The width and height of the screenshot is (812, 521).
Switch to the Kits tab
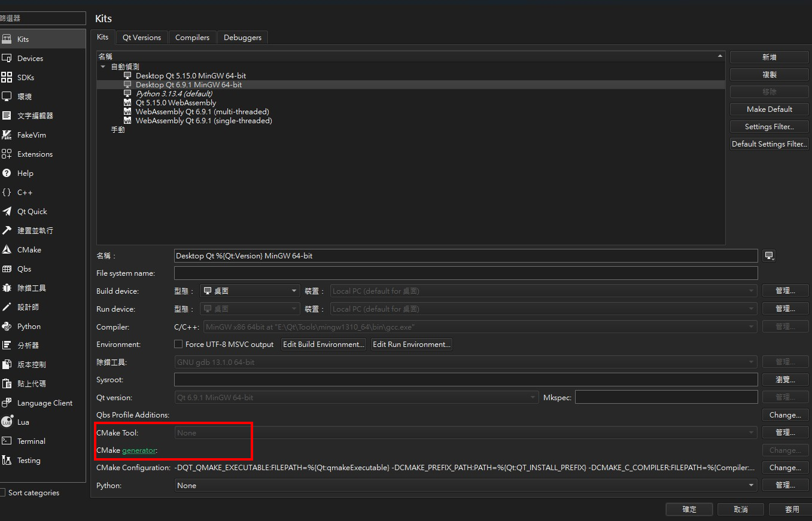tap(103, 37)
